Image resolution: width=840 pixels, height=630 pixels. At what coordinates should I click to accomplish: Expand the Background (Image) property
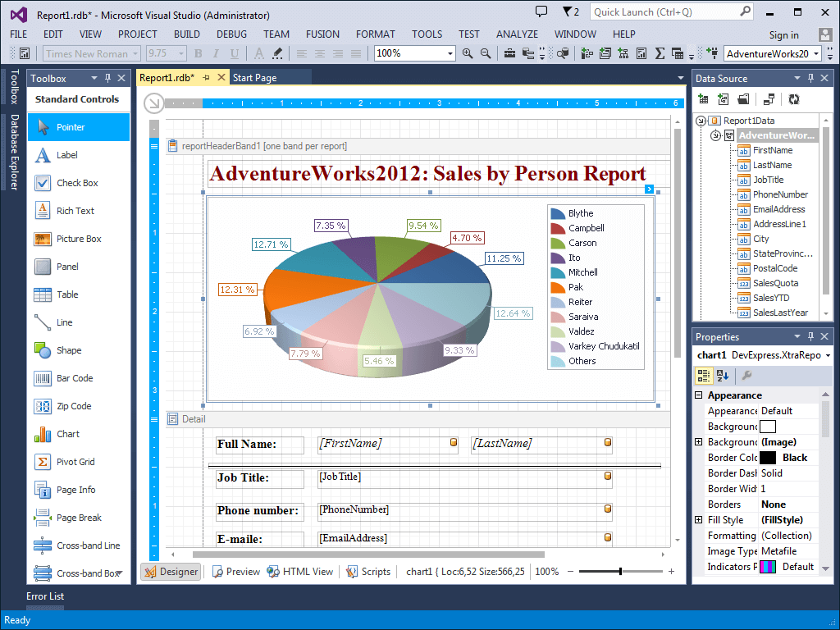(x=699, y=441)
